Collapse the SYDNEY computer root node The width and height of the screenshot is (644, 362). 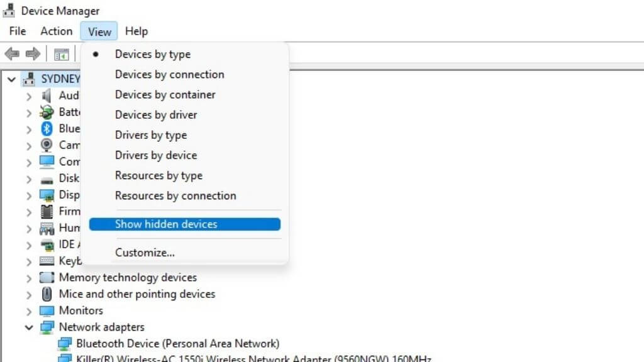[11, 79]
